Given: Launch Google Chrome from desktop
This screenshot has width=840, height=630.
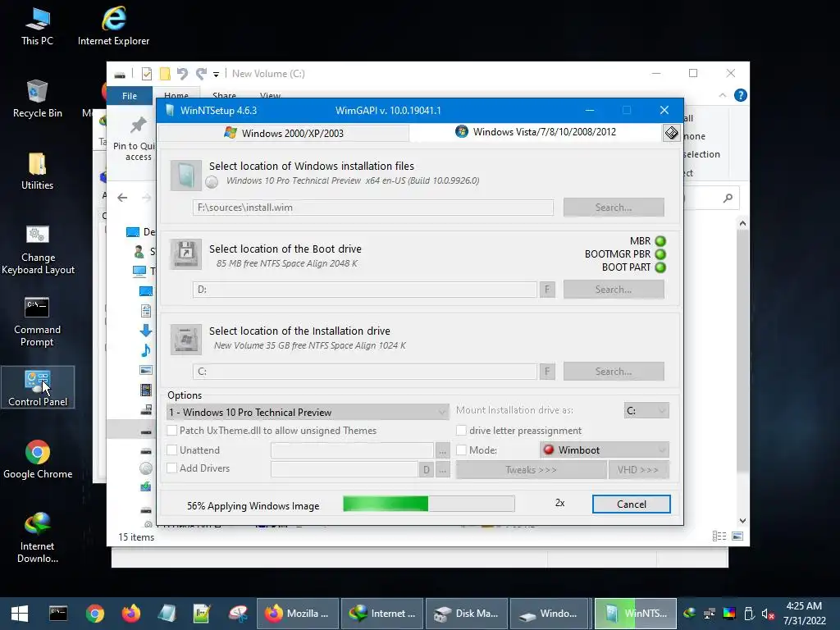Looking at the screenshot, I should click(x=38, y=459).
